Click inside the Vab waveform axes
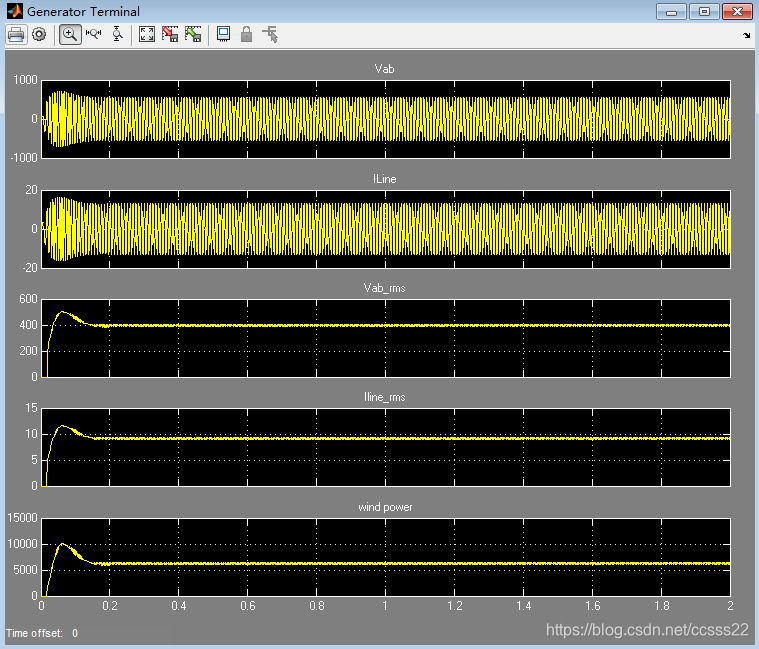 (386, 120)
